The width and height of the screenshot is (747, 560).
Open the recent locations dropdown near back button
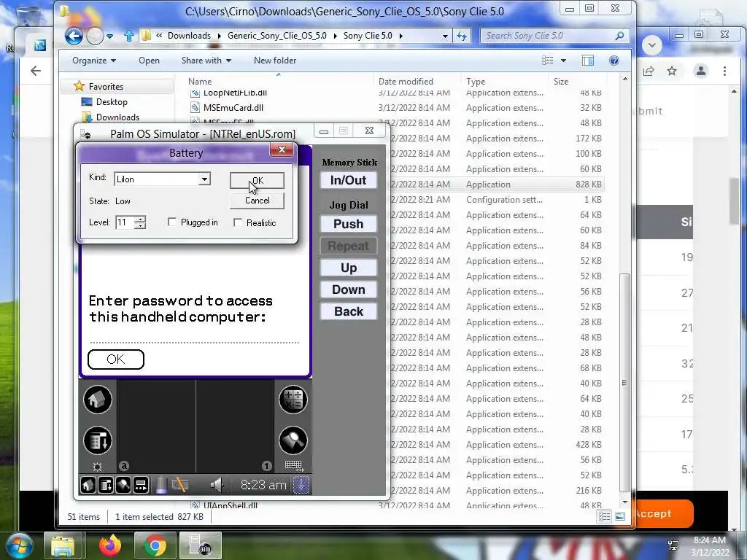(110, 36)
